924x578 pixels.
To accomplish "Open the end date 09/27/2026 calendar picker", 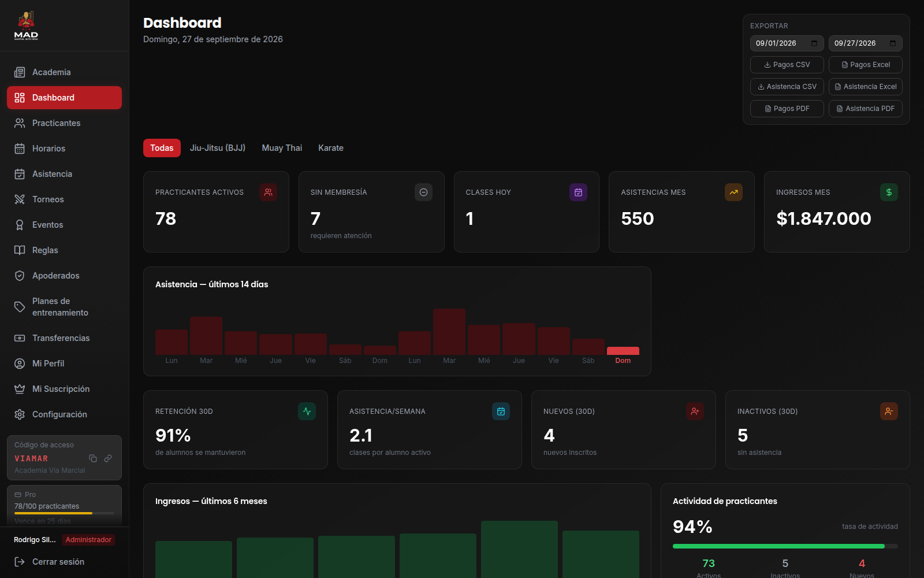I will (x=893, y=43).
